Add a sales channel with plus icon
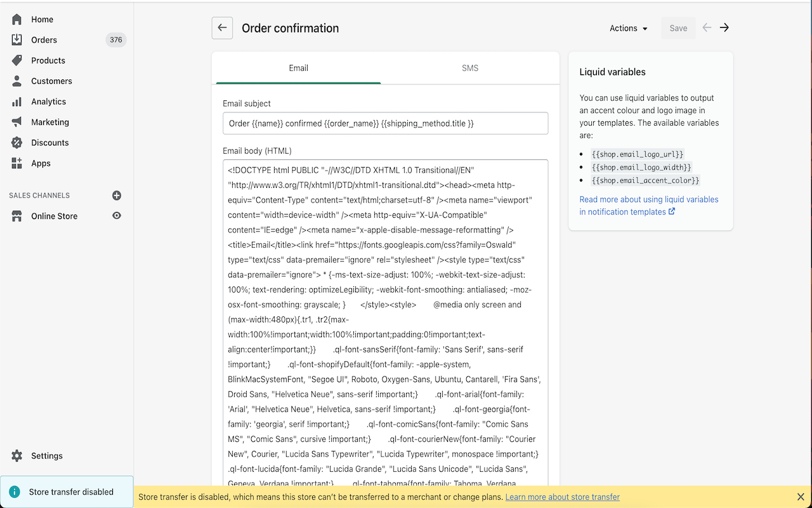The height and width of the screenshot is (508, 812). [x=117, y=196]
